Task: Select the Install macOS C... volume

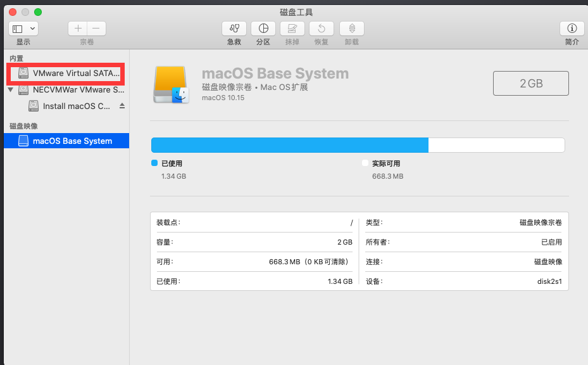Action: coord(76,106)
